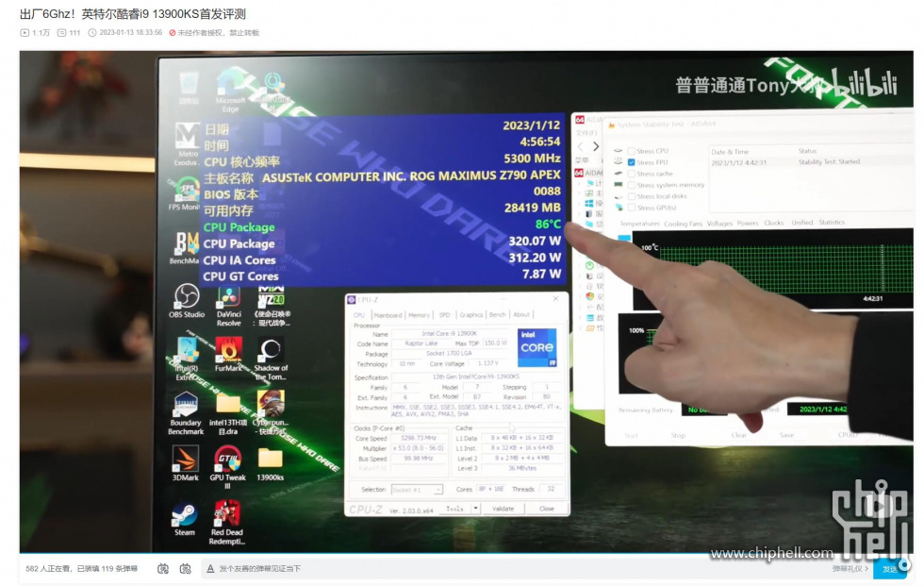This screenshot has width=924, height=586.
Task: Click the Validate button in CPU-Z
Action: coord(503,509)
